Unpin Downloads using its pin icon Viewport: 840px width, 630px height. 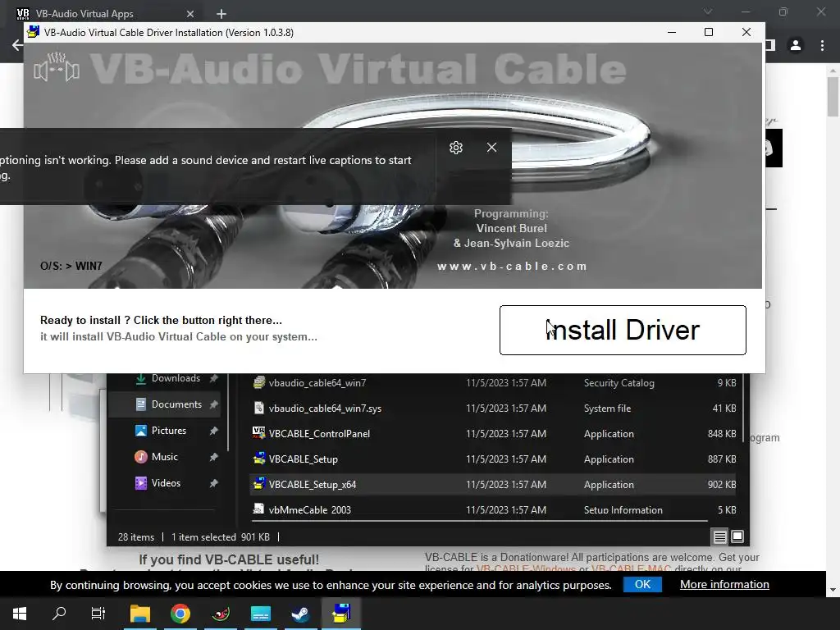click(214, 378)
